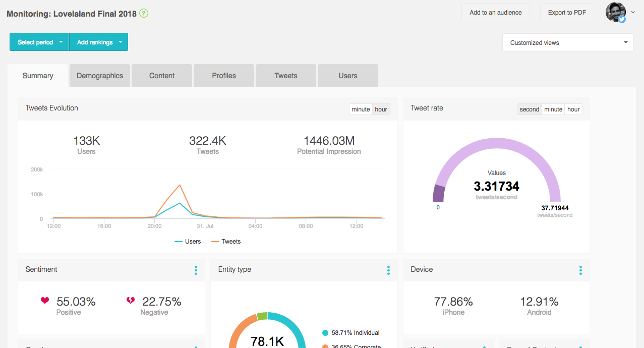This screenshot has height=348, width=644.
Task: Switch to the Summary tab
Action: [x=38, y=76]
